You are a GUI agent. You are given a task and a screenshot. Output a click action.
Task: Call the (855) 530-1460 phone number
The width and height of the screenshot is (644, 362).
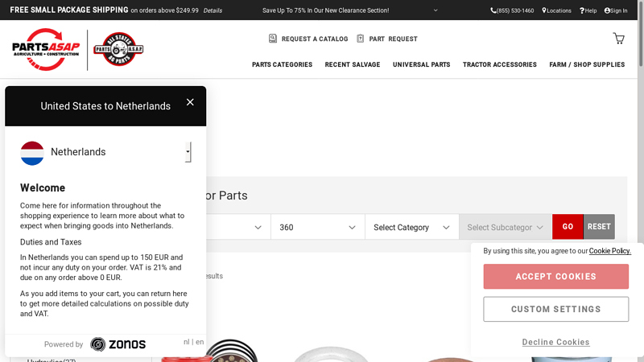coord(512,10)
